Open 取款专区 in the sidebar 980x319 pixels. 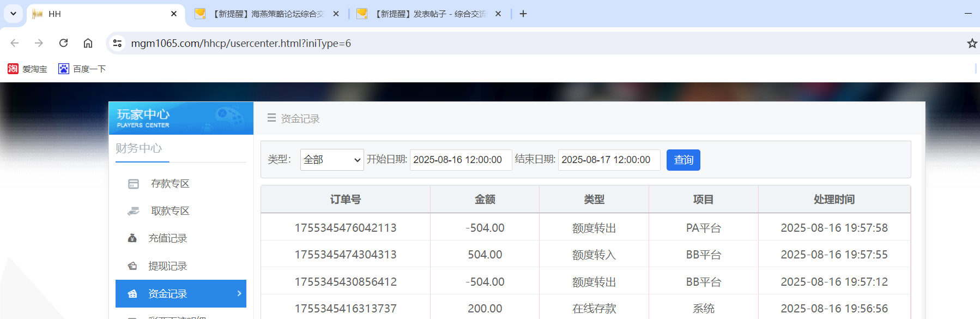click(x=170, y=211)
